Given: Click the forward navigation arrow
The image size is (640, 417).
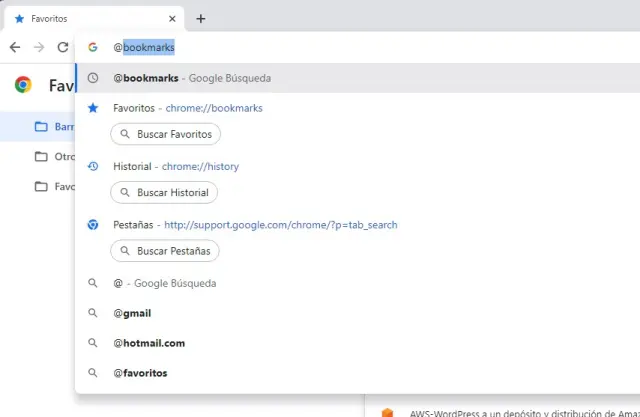Looking at the screenshot, I should tap(39, 47).
